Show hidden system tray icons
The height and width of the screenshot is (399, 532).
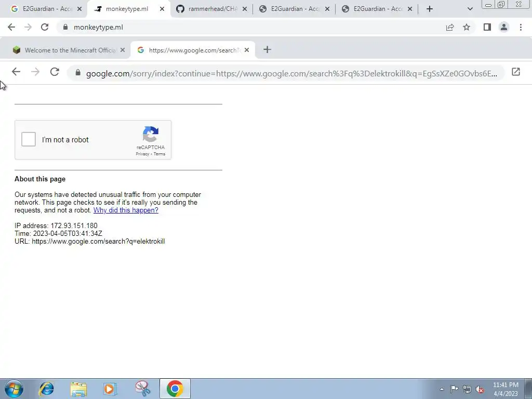442,389
